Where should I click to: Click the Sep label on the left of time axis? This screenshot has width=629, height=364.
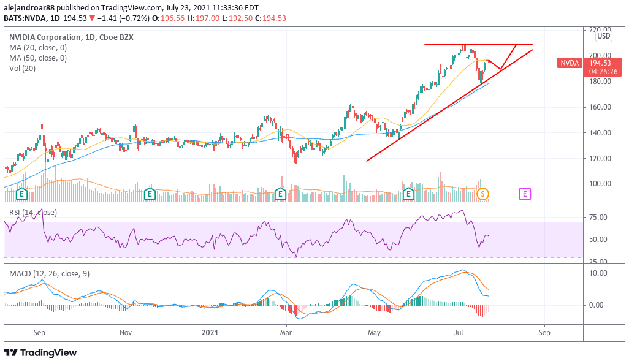[x=39, y=332]
